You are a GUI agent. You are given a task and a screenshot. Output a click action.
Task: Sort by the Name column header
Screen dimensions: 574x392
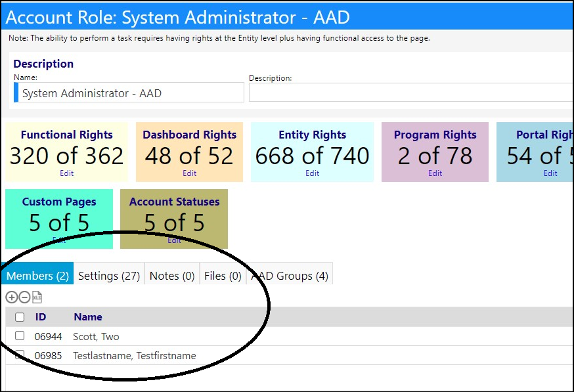click(88, 317)
